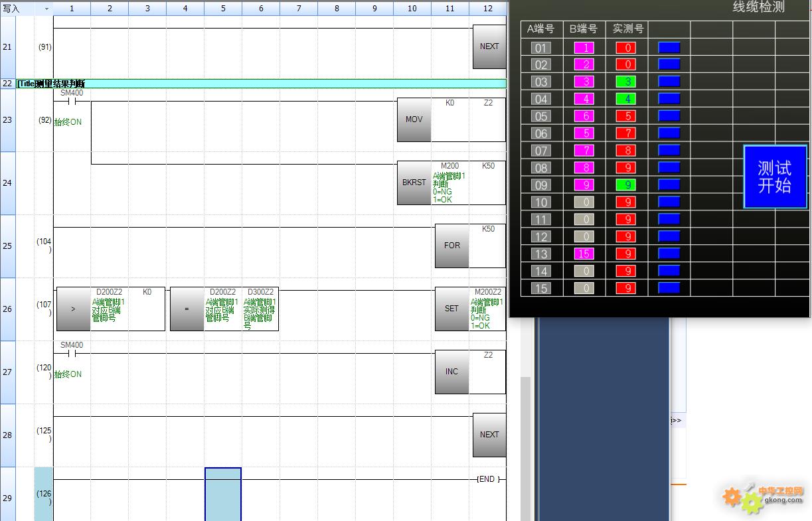Select the SET M200Z2 instruction block
812x521 pixels.
(451, 309)
